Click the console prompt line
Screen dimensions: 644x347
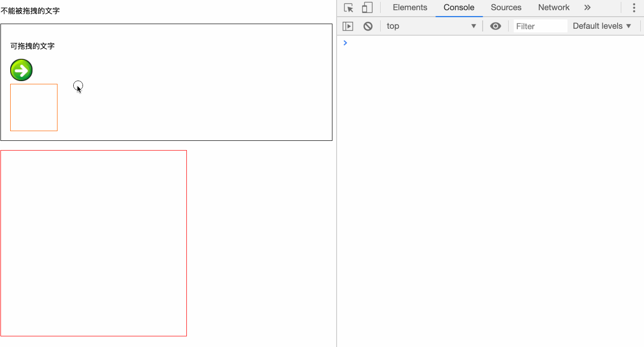pos(491,43)
